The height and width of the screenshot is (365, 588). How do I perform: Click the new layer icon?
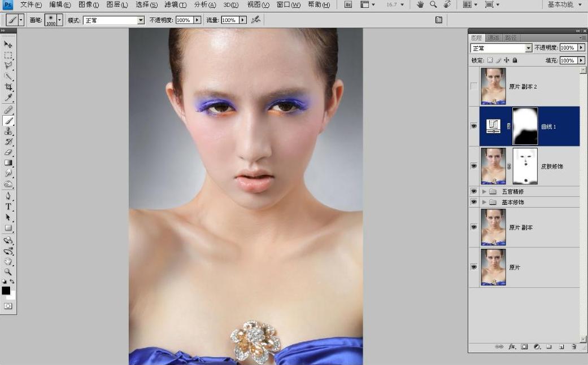click(561, 346)
